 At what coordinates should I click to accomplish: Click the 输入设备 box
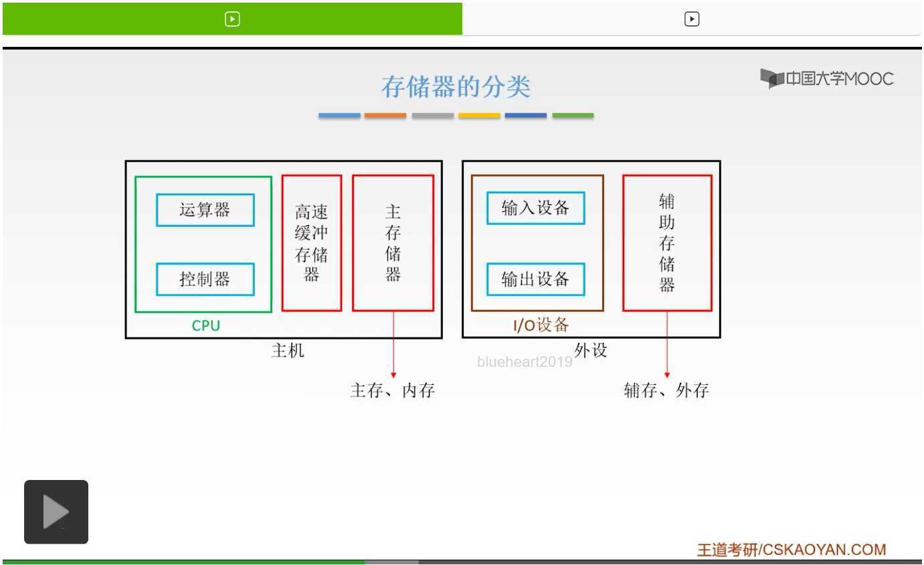coord(535,208)
